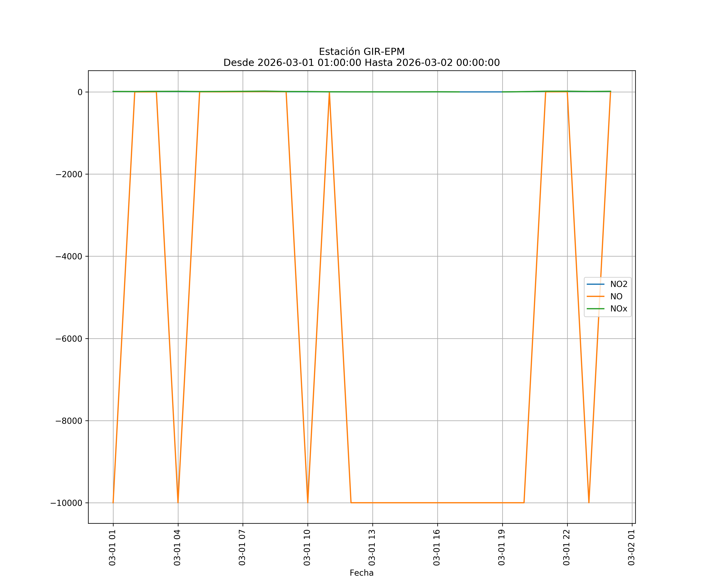Click the 03-01 22 x-axis tick label
This screenshot has width=706, height=588.
567,548
